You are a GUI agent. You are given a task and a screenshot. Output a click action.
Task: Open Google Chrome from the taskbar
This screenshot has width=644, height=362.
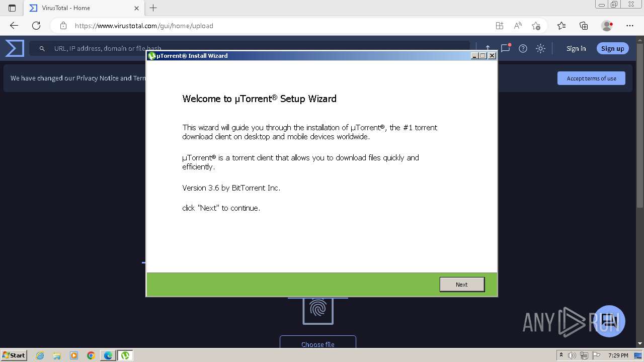[x=91, y=355]
